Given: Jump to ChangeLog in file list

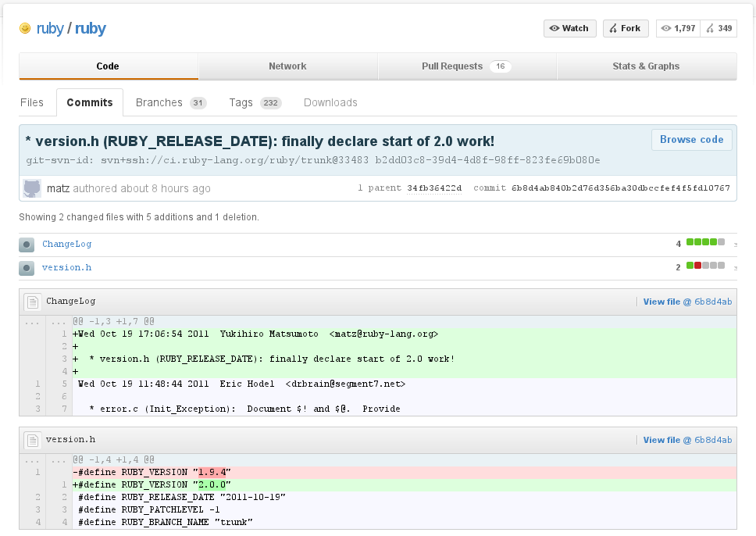Looking at the screenshot, I should click(66, 244).
